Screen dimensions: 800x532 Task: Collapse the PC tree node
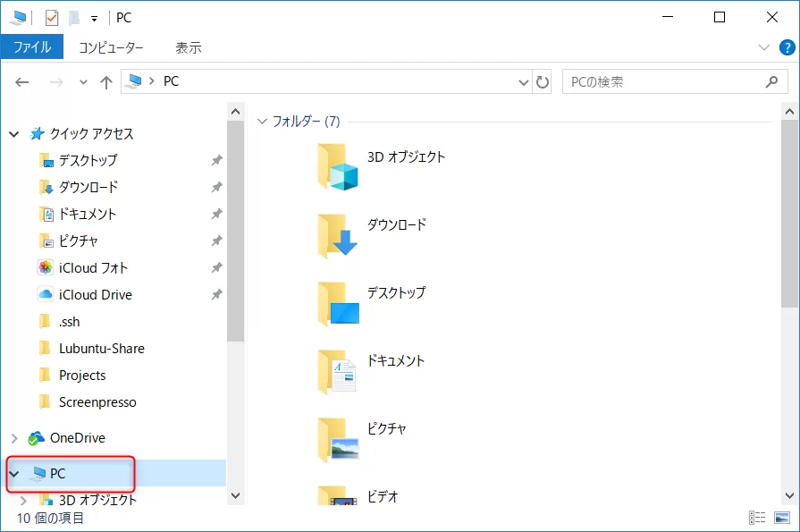click(x=14, y=475)
